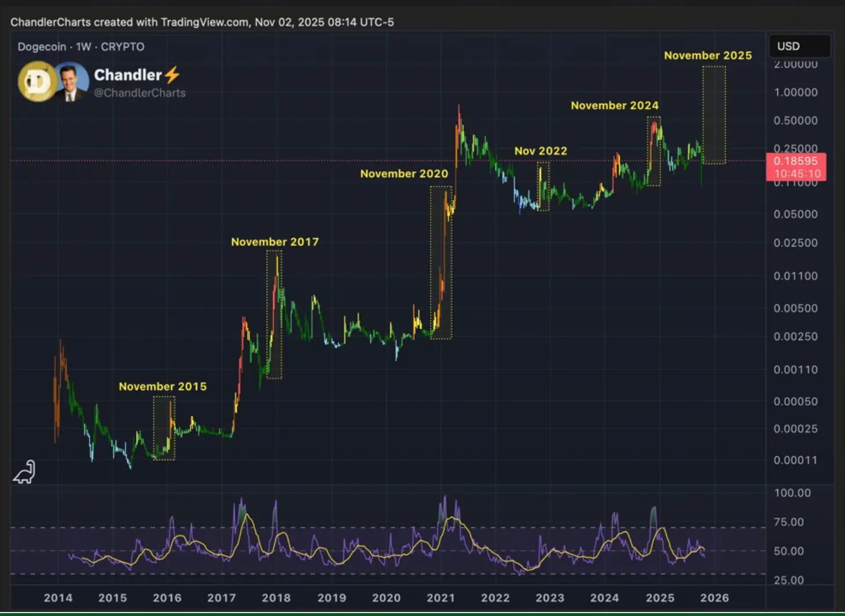The image size is (845, 616).
Task: Click the 0.00110 price axis label
Action: tap(796, 369)
